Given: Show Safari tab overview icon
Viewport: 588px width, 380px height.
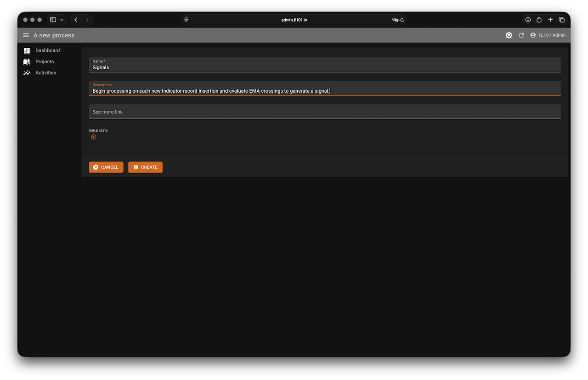Looking at the screenshot, I should click(x=561, y=20).
